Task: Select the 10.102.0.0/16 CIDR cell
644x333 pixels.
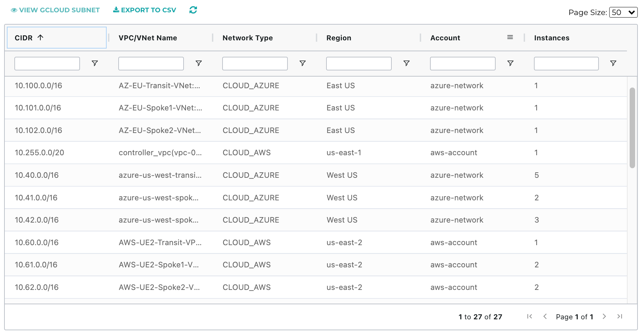Action: click(x=38, y=130)
